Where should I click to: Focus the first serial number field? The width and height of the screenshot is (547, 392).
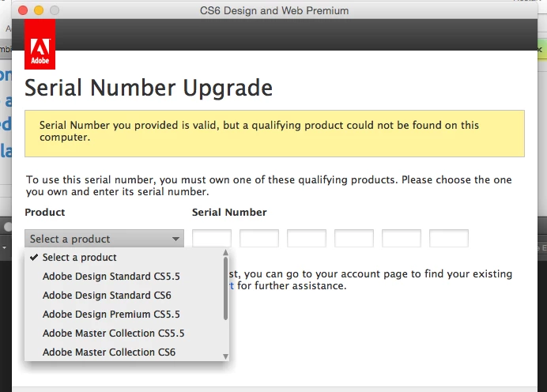tap(212, 238)
